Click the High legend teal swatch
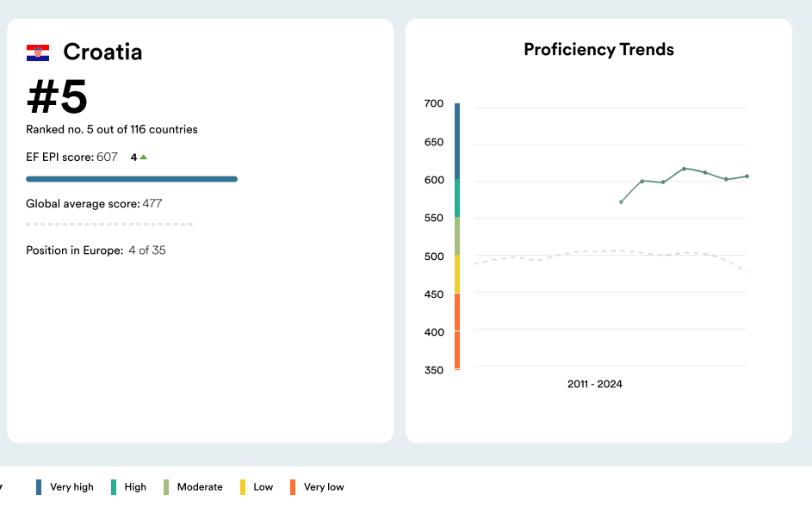The image size is (812, 513). coord(114,487)
